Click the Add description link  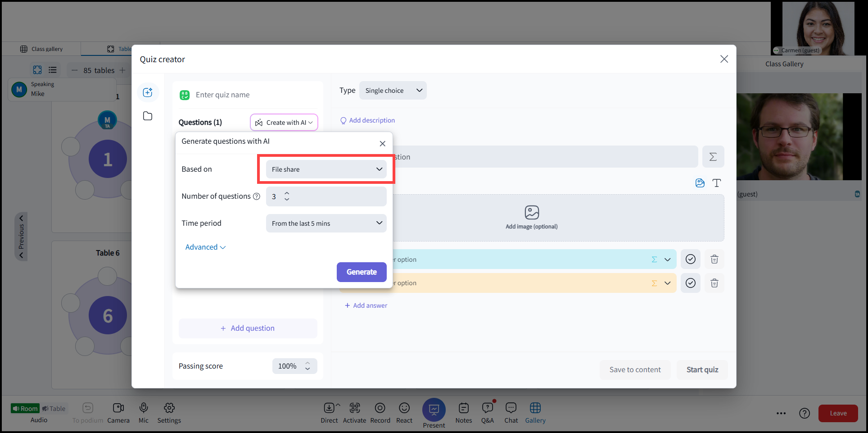coord(367,120)
